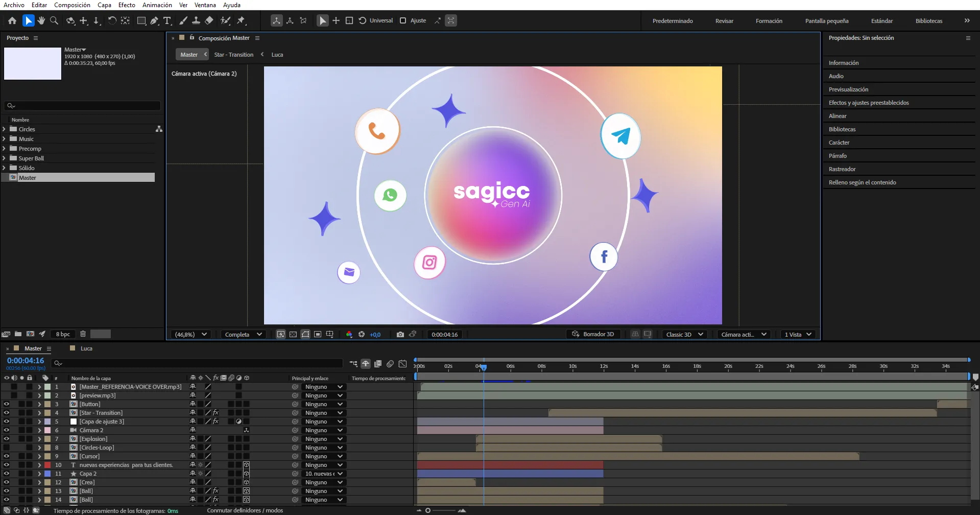The image size is (980, 515).
Task: Click the blue label swatch of layer 11
Action: tap(47, 473)
